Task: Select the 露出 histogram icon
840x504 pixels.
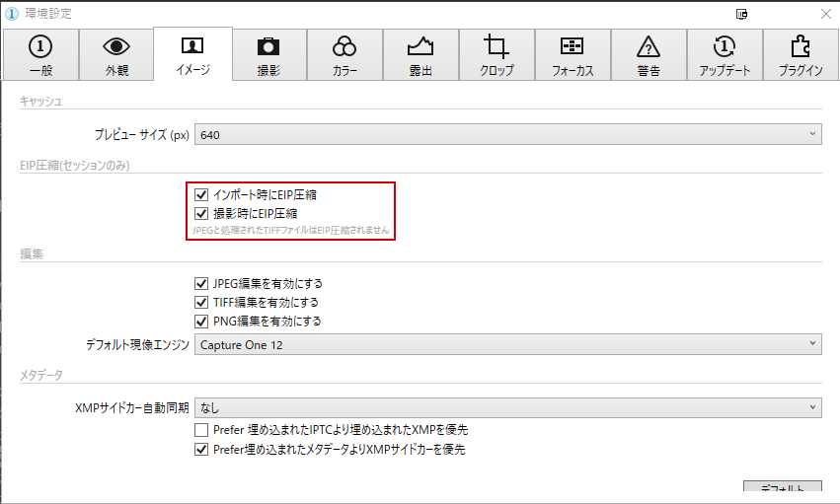Action: pyautogui.click(x=420, y=46)
